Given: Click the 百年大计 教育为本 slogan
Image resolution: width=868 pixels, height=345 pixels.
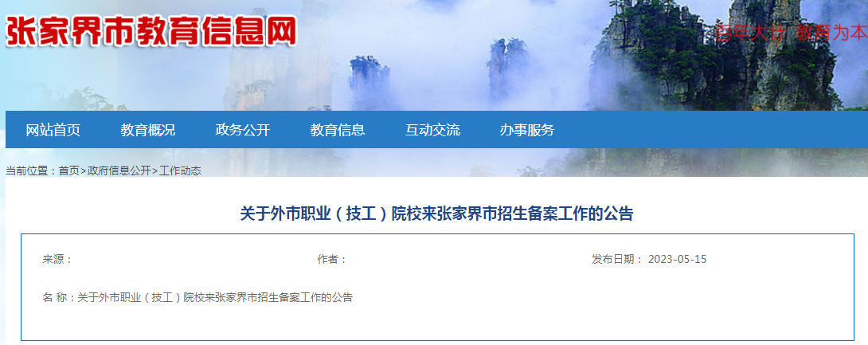Looking at the screenshot, I should click(x=791, y=33).
